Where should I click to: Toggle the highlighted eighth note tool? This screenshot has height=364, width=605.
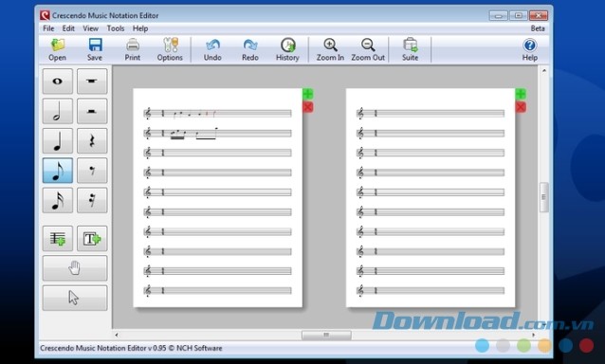pyautogui.click(x=58, y=171)
